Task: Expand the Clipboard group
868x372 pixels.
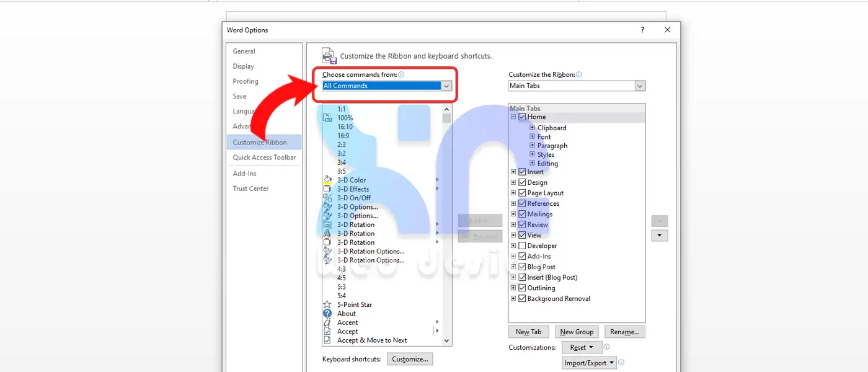Action: [x=533, y=128]
